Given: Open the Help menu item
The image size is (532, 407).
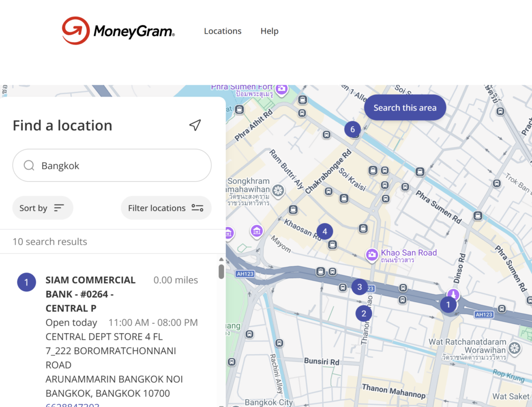Looking at the screenshot, I should (x=269, y=31).
